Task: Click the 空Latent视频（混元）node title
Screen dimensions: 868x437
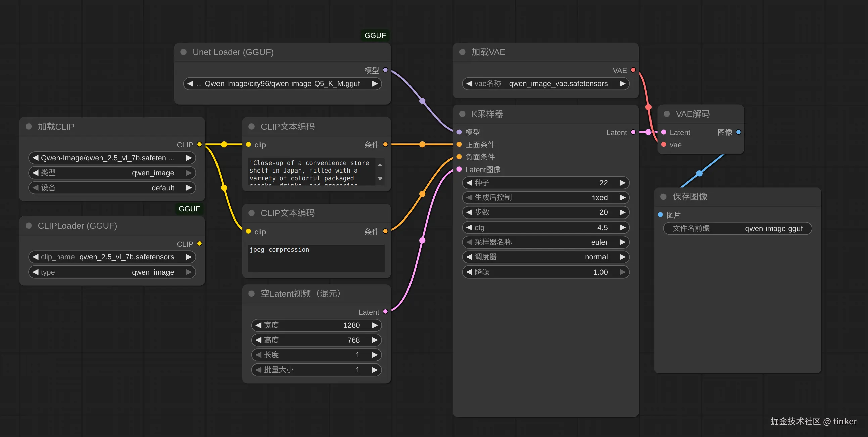Action: coord(300,294)
